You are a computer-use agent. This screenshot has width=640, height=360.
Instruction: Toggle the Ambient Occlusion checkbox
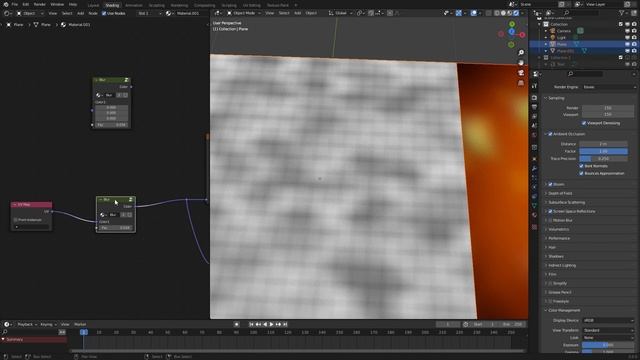(x=550, y=134)
